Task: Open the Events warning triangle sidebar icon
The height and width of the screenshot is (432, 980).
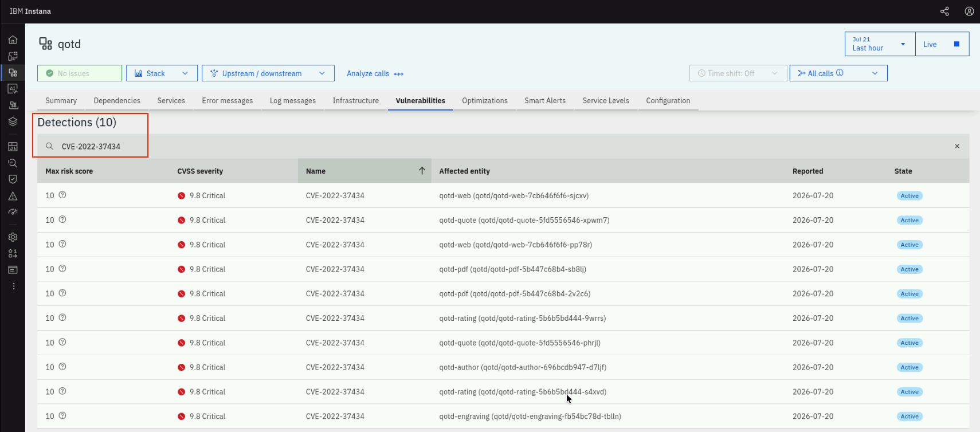Action: (x=13, y=196)
